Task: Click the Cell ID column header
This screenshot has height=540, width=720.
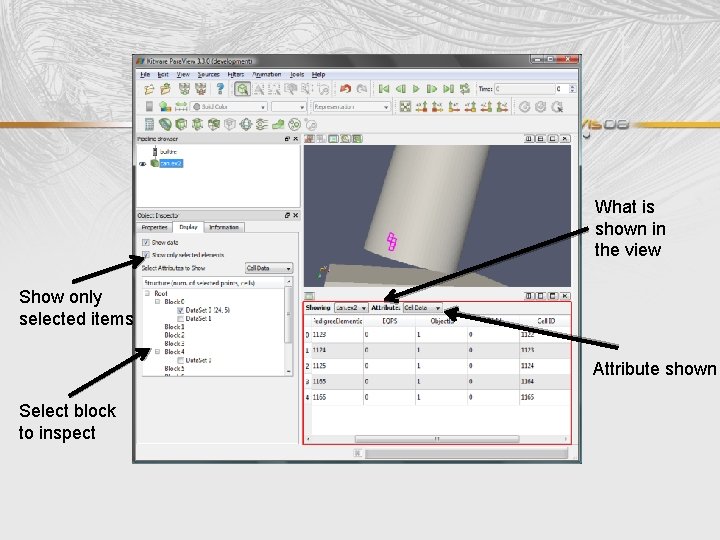Action: point(546,321)
